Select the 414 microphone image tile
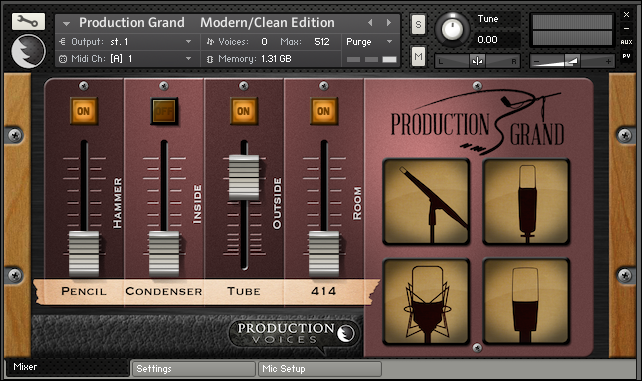 tap(527, 302)
